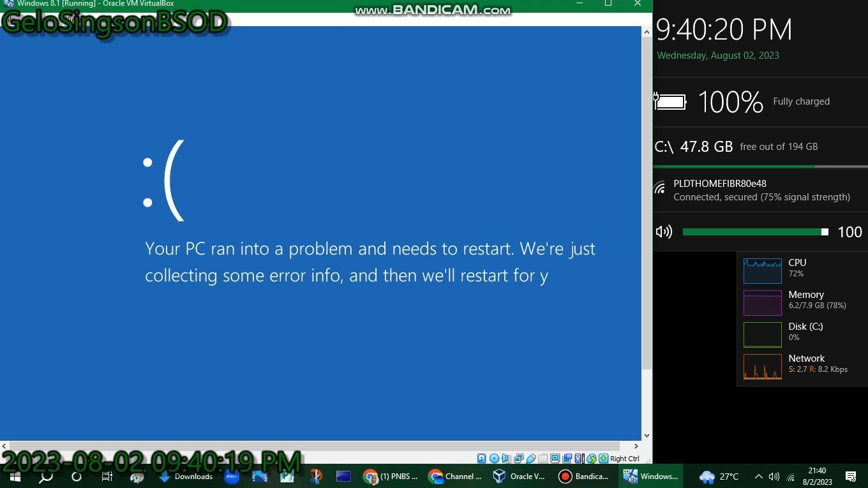Screen dimensions: 868x488
Task: Switch to Oracle VirtualBox Manager taskbar item
Action: pos(519,477)
